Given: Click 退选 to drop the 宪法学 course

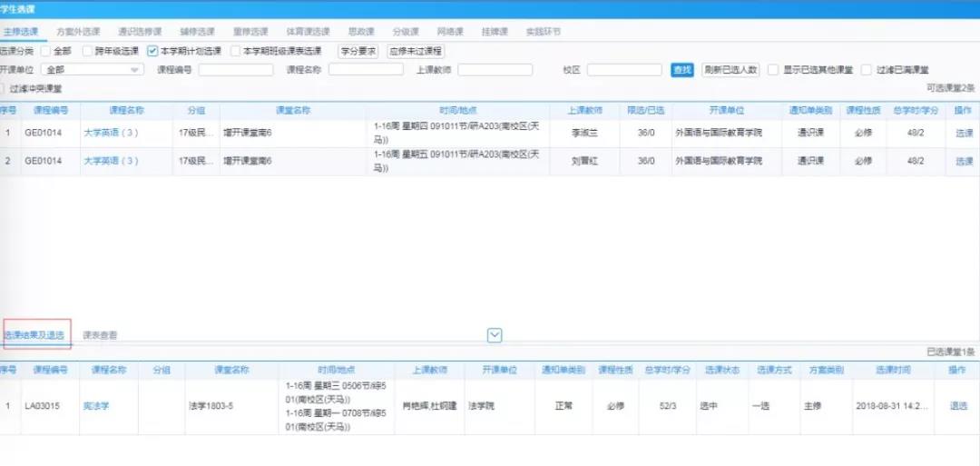Looking at the screenshot, I should (x=958, y=406).
